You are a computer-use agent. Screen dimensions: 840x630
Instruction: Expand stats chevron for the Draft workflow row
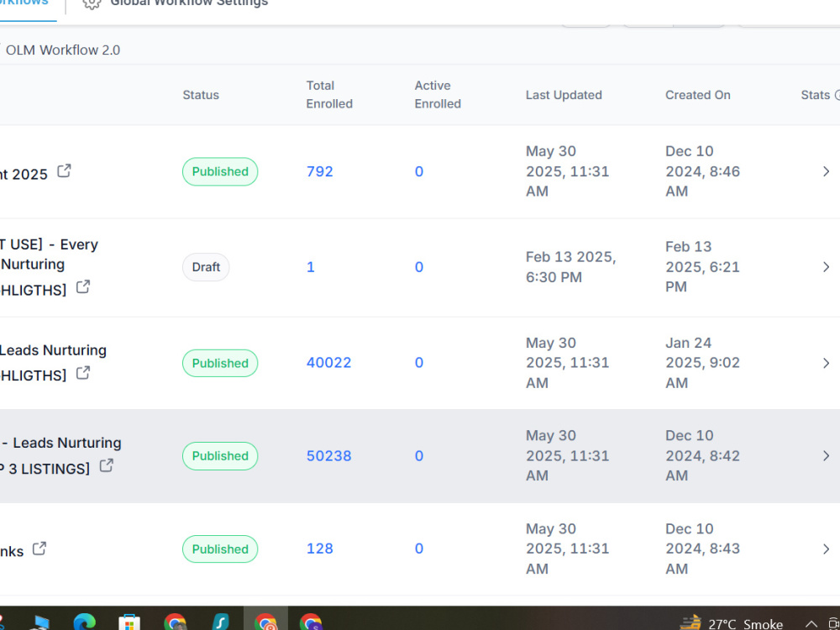(x=826, y=267)
